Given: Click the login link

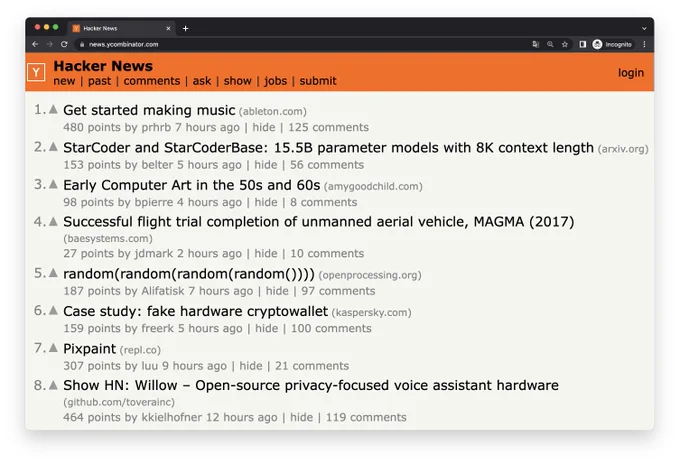Looking at the screenshot, I should 631,73.
